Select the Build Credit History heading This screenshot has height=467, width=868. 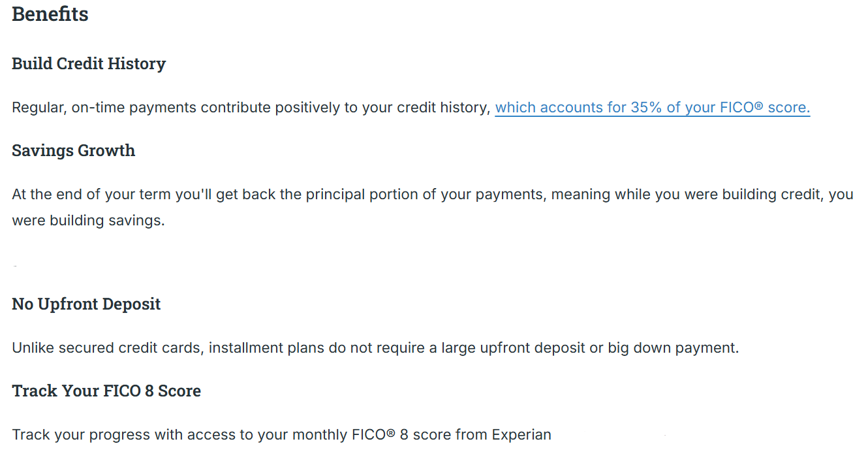tap(89, 64)
